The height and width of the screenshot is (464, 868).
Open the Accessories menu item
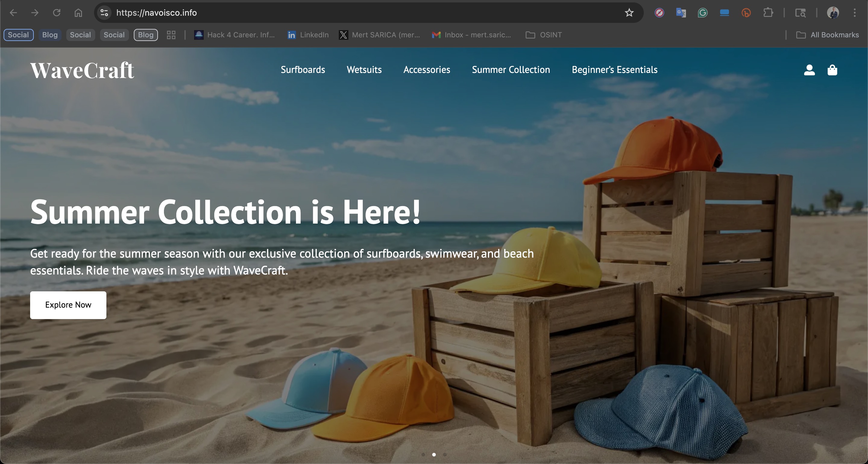[x=426, y=70]
